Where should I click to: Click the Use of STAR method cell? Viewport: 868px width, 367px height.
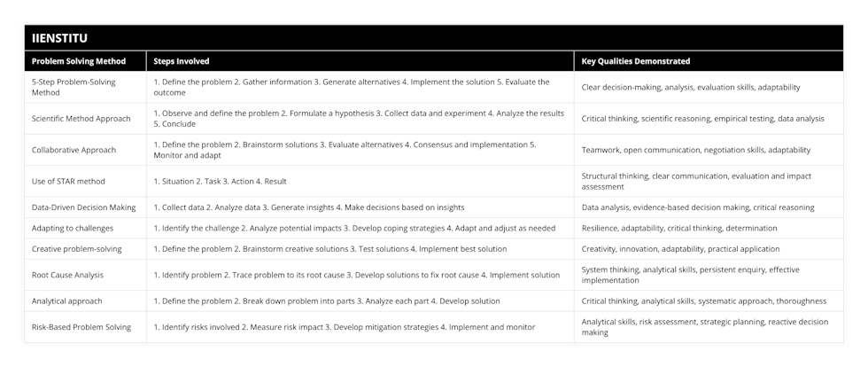tap(85, 181)
